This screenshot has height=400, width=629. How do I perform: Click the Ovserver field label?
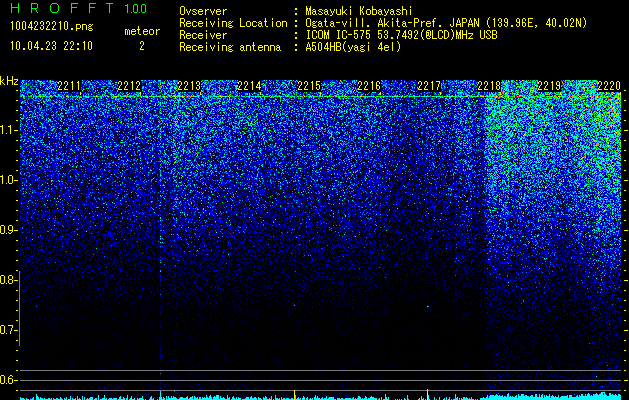(x=203, y=11)
